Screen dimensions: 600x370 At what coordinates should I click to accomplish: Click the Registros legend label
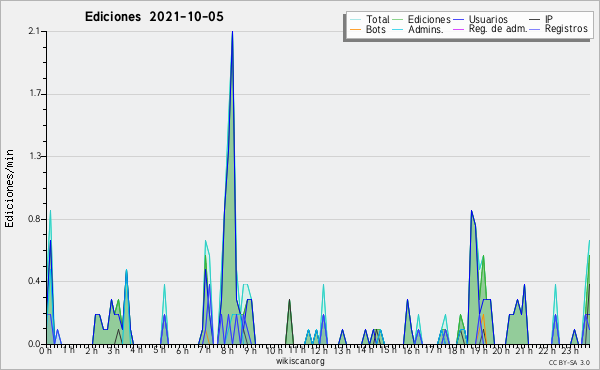(x=566, y=29)
